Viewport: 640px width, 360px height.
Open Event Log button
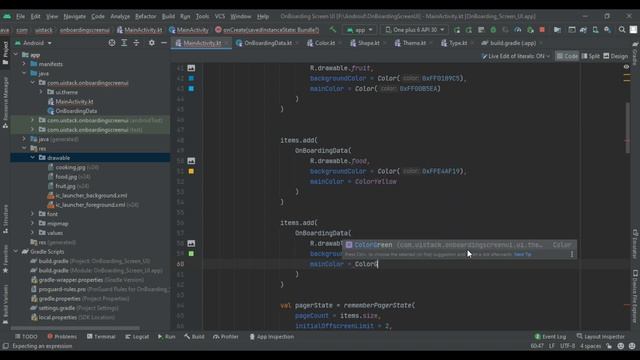(x=550, y=337)
